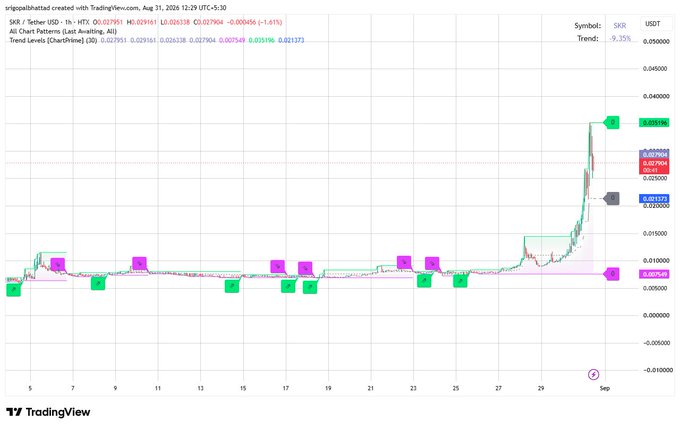
Task: Click the red 0.027904 current price label
Action: pos(654,166)
